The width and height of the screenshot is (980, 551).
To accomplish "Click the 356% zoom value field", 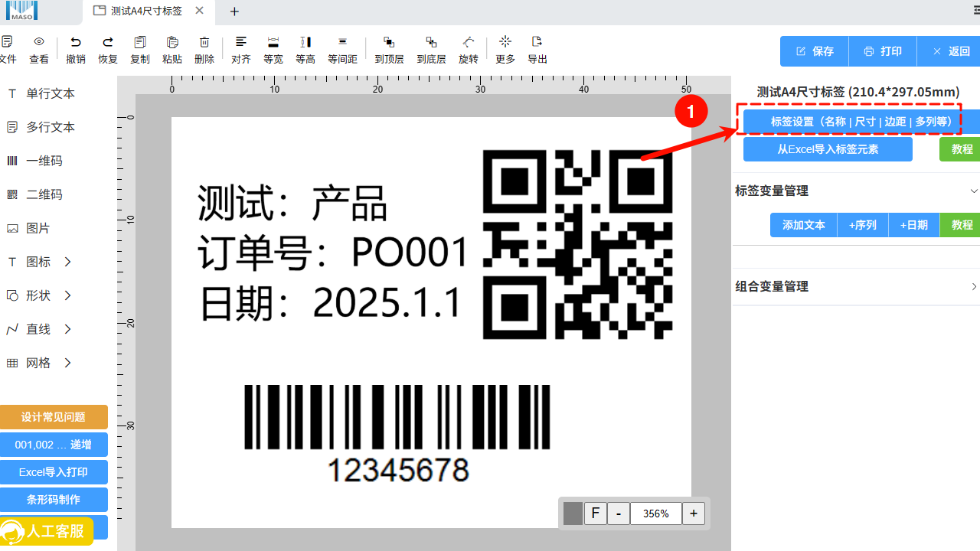I will [656, 514].
